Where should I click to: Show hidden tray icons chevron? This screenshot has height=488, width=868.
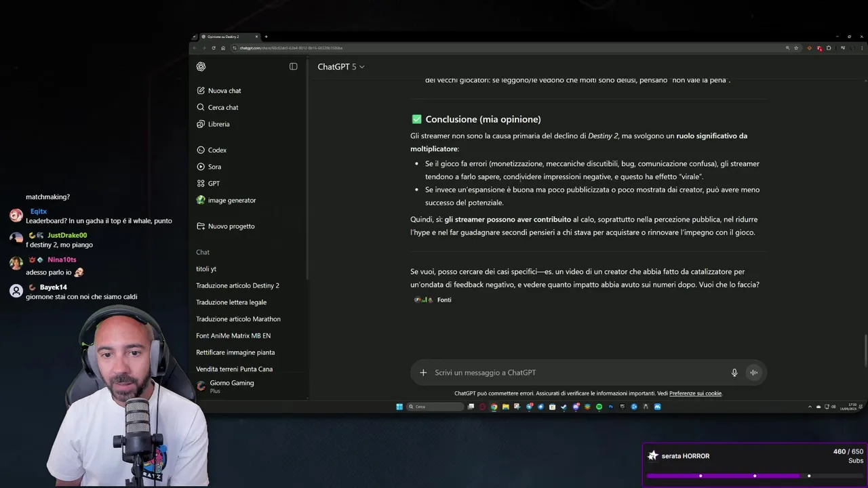[810, 407]
